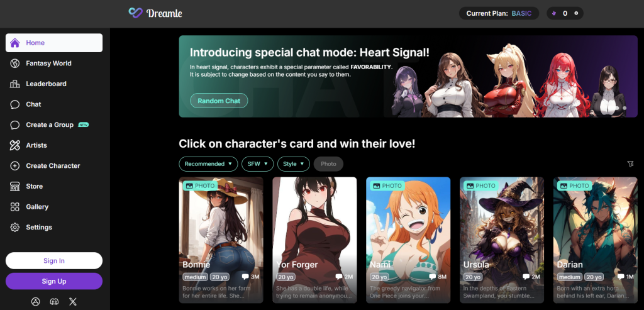Click the add credits plus icon
644x310 pixels.
pyautogui.click(x=576, y=13)
